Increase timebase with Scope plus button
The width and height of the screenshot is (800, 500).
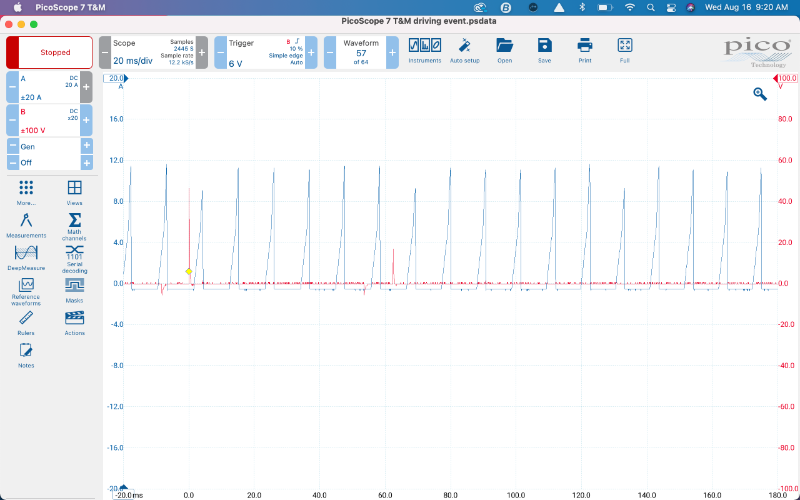click(x=202, y=52)
